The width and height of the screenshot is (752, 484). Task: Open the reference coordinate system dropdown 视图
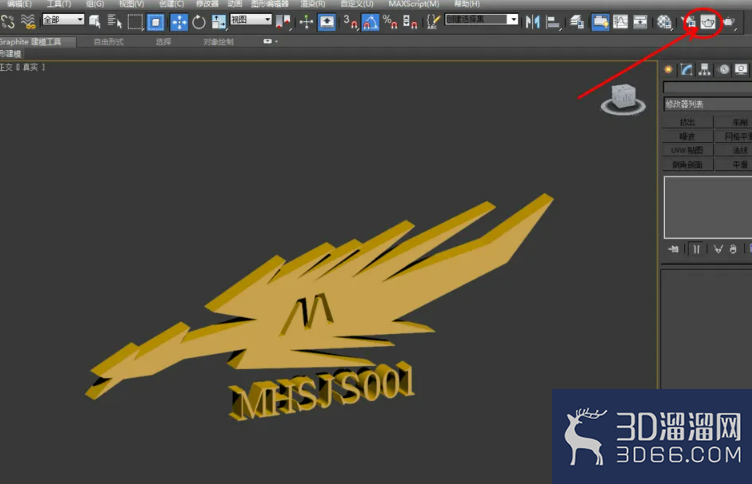click(251, 20)
